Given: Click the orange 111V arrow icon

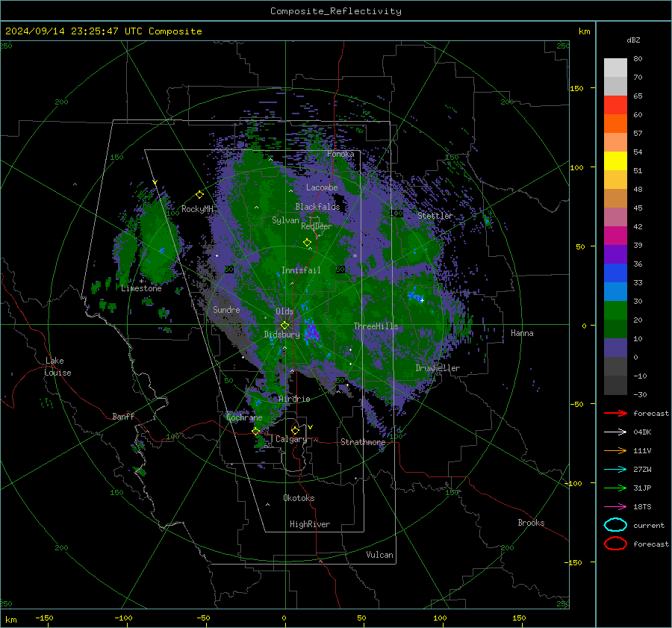Looking at the screenshot, I should coord(615,450).
